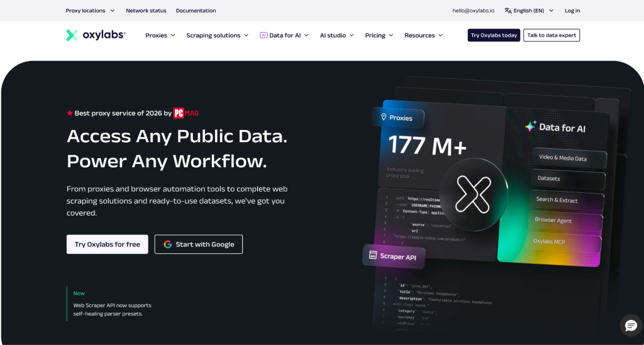Open the self-healing parser presets announcement

(x=112, y=309)
